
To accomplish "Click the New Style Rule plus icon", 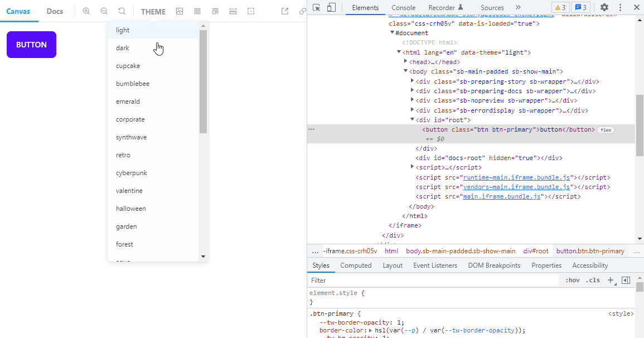I will (x=611, y=280).
